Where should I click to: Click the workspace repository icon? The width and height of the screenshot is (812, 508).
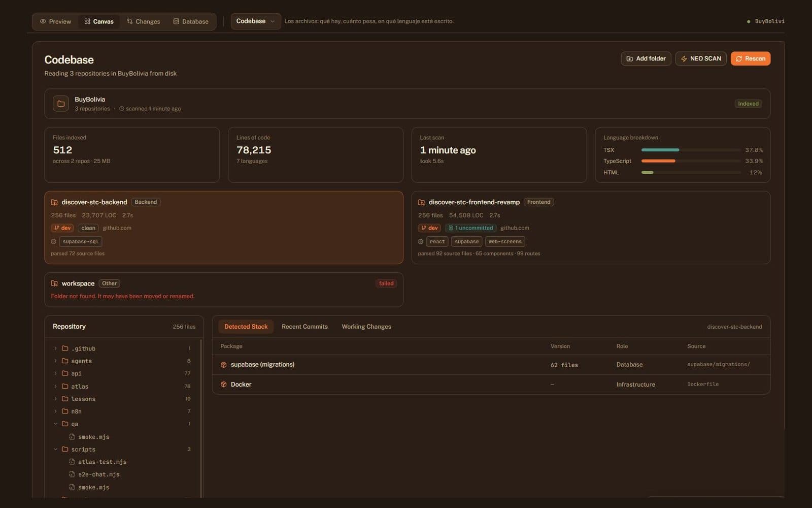coord(54,283)
